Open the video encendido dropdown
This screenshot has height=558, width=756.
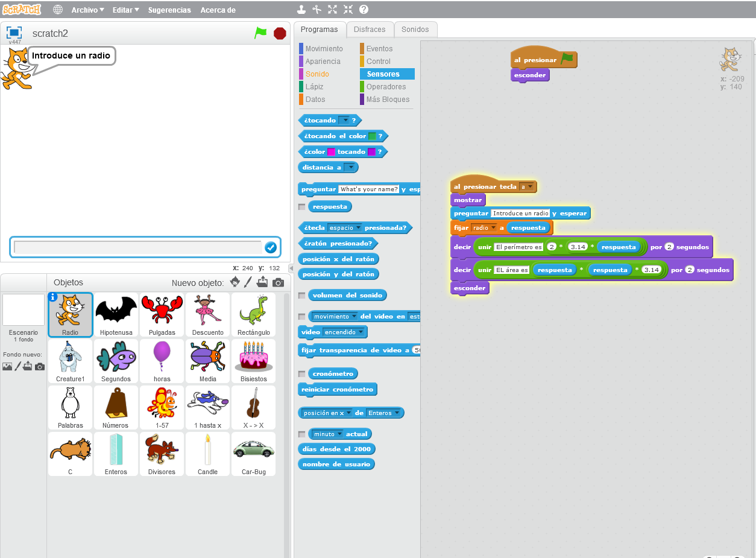pos(362,332)
